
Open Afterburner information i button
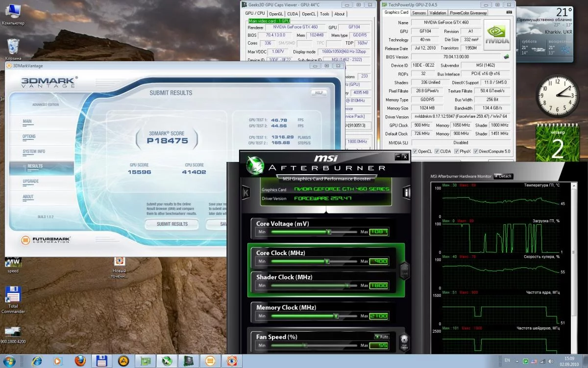(406, 193)
